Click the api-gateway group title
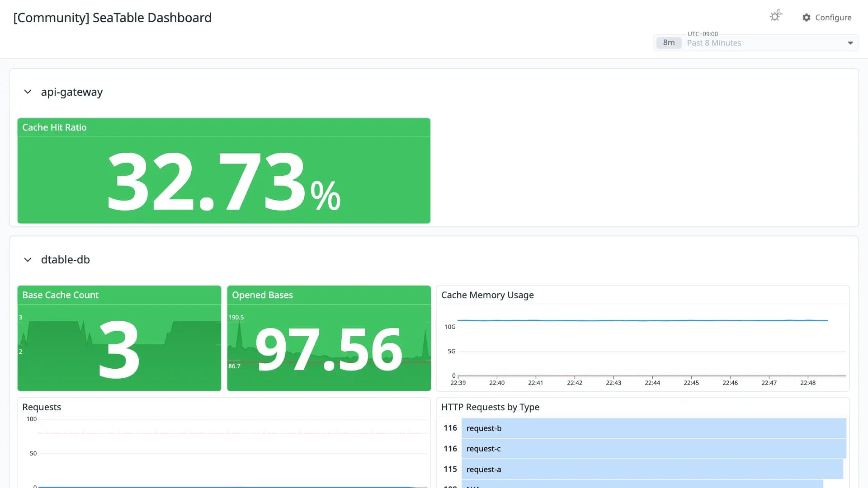The width and height of the screenshot is (868, 488). point(72,92)
